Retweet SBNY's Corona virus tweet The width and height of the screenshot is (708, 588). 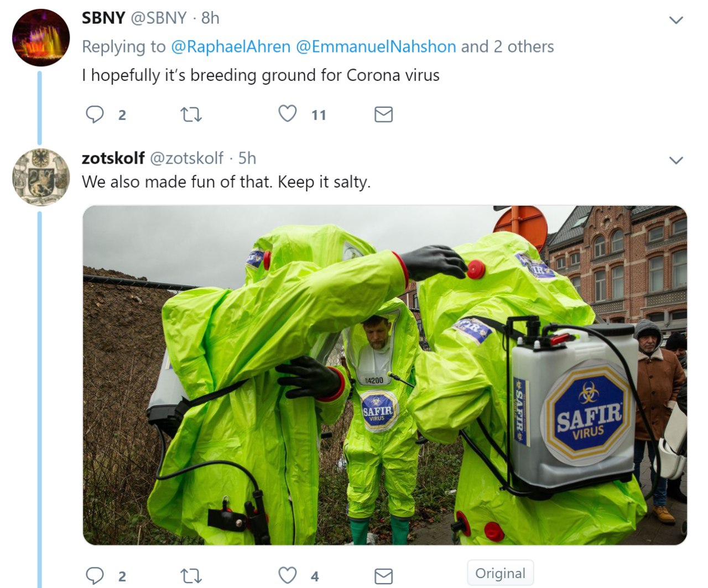(191, 115)
